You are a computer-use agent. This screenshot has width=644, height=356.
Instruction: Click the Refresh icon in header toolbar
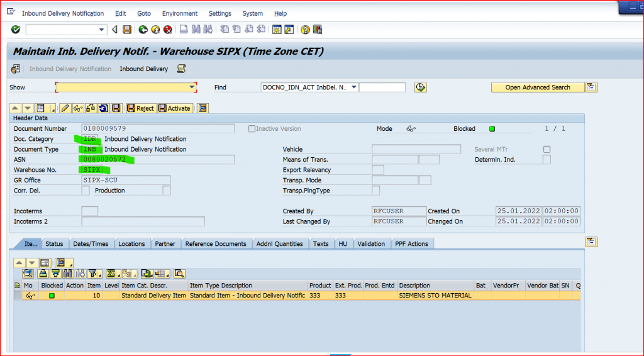tap(104, 108)
